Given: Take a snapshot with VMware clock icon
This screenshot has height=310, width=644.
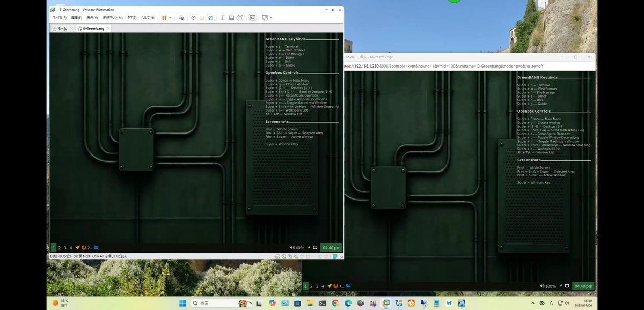Looking at the screenshot, I should click(193, 18).
